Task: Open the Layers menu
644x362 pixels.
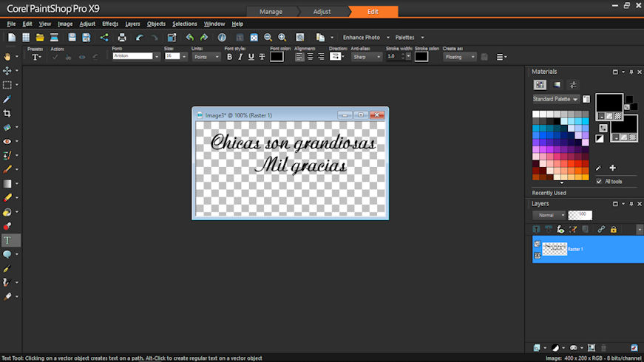Action: [x=132, y=24]
